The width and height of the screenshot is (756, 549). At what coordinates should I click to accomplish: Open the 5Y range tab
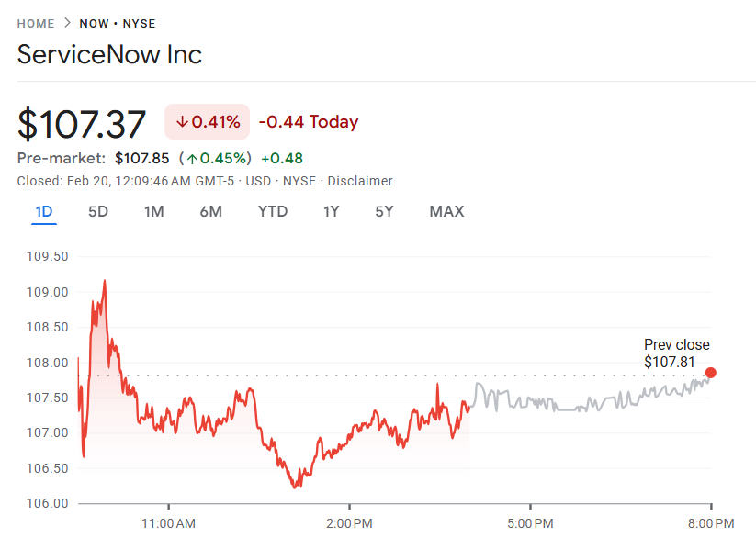[384, 212]
